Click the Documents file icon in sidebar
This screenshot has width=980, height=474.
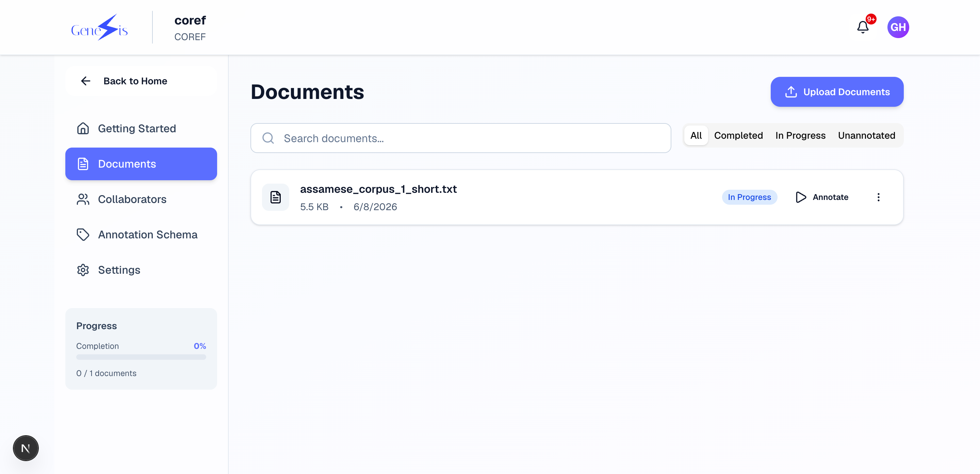(x=83, y=164)
